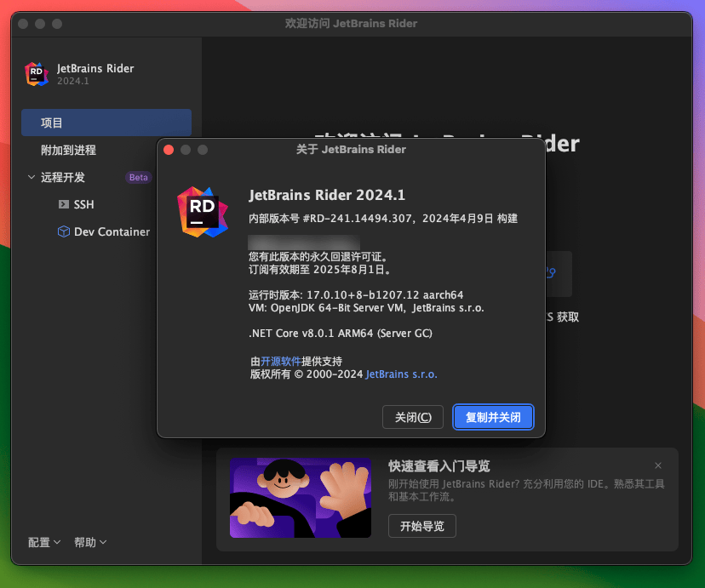Click the 关闭(C) button

pos(412,417)
